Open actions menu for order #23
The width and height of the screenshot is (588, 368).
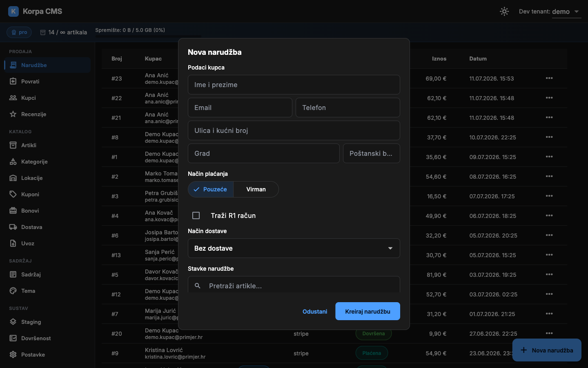pyautogui.click(x=549, y=78)
